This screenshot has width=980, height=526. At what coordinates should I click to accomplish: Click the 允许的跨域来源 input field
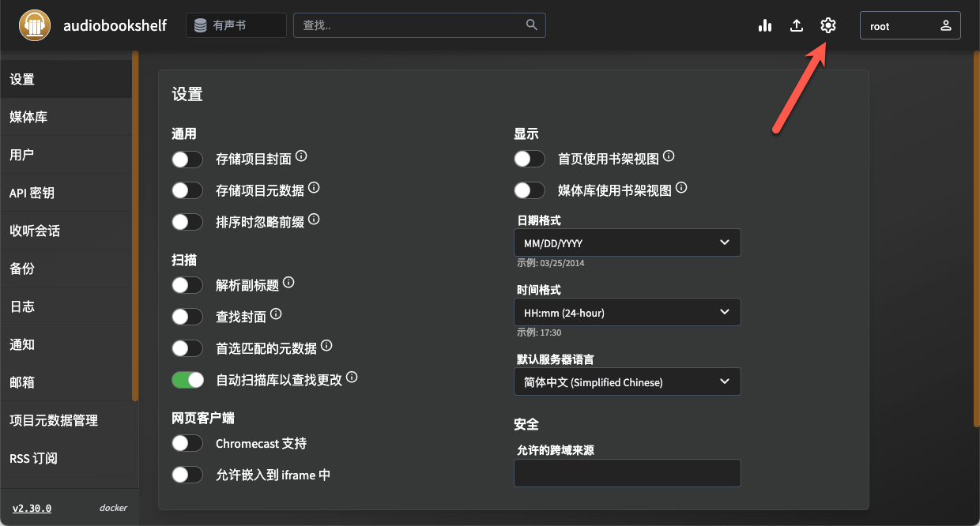tap(627, 473)
